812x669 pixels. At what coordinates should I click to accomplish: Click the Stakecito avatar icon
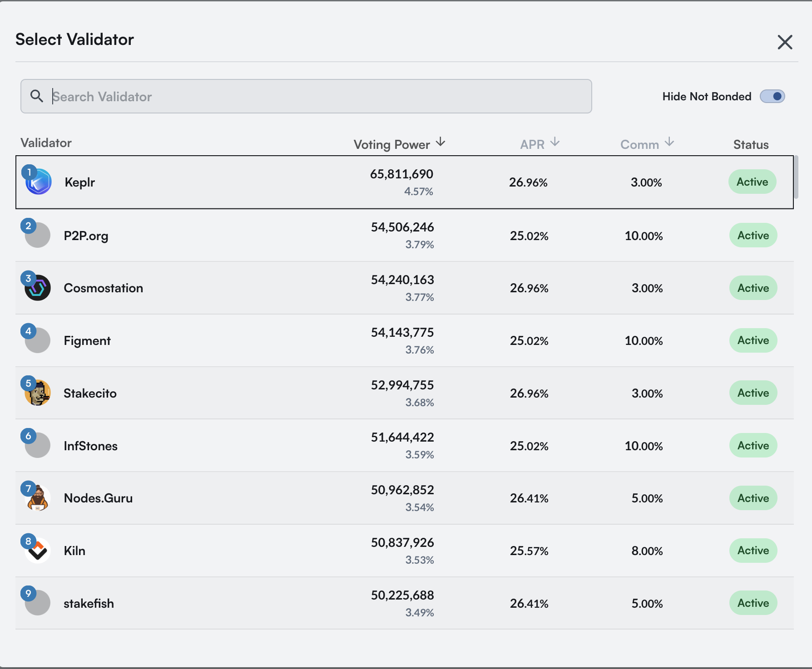point(37,393)
